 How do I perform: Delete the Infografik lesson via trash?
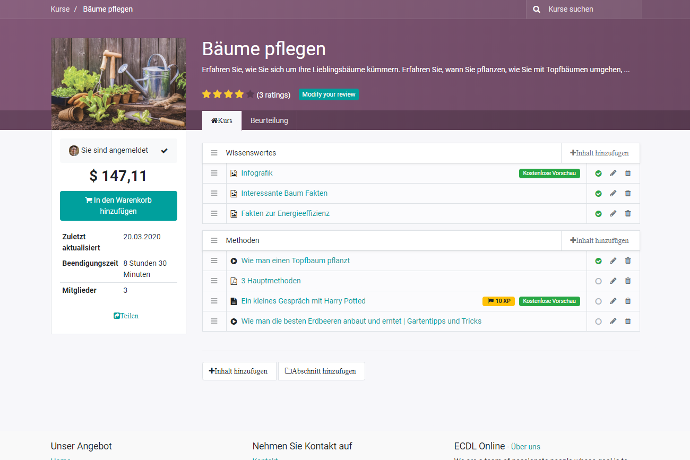[628, 173]
